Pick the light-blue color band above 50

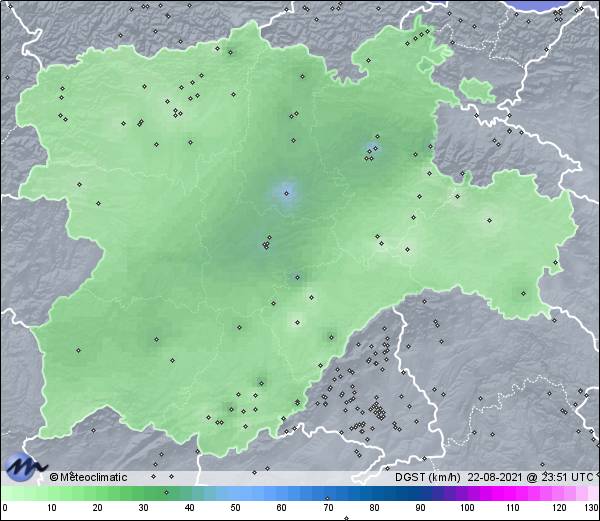coord(236,493)
